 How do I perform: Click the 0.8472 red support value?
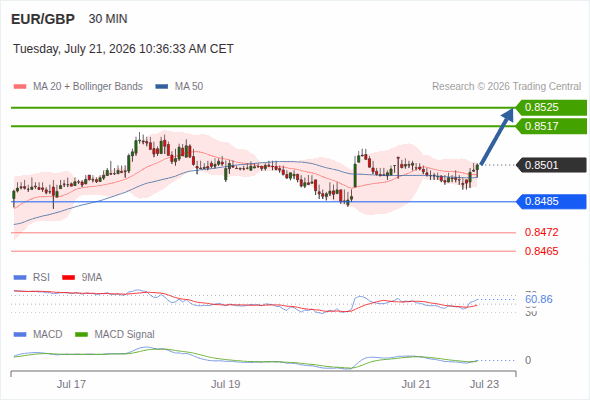click(541, 232)
